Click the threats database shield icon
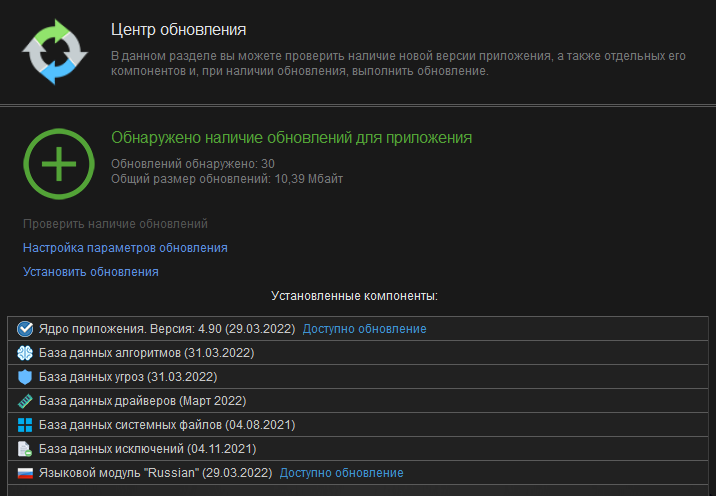The height and width of the screenshot is (496, 716). pos(25,377)
